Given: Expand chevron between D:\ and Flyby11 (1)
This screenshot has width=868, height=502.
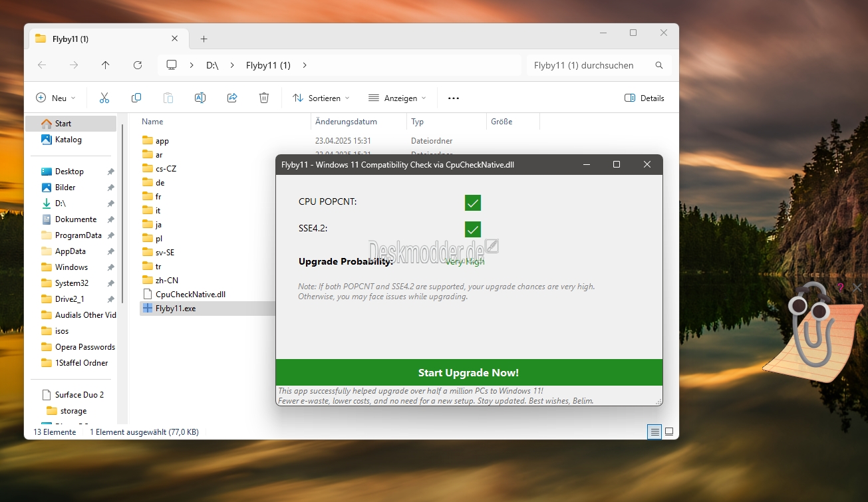Looking at the screenshot, I should tap(232, 65).
